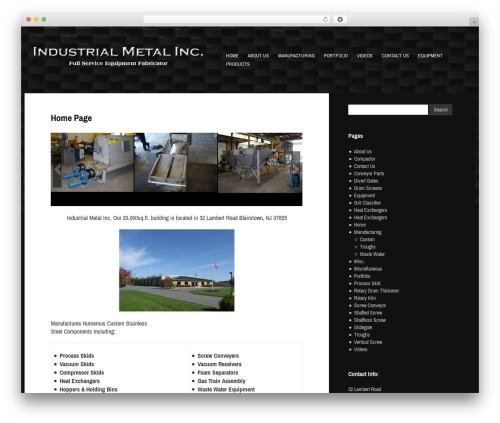Click the "Compressor Skids" list item
This screenshot has height=423, width=500.
82,373
